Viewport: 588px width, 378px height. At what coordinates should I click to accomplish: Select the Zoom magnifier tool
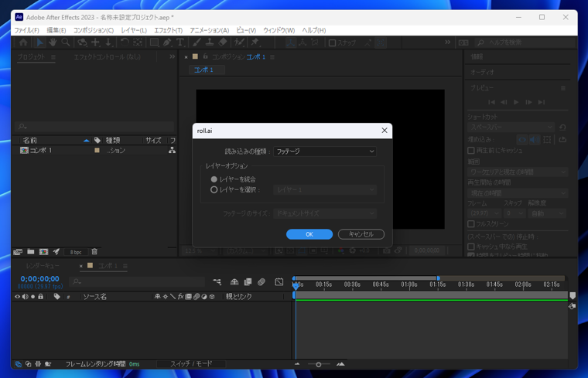click(x=66, y=43)
